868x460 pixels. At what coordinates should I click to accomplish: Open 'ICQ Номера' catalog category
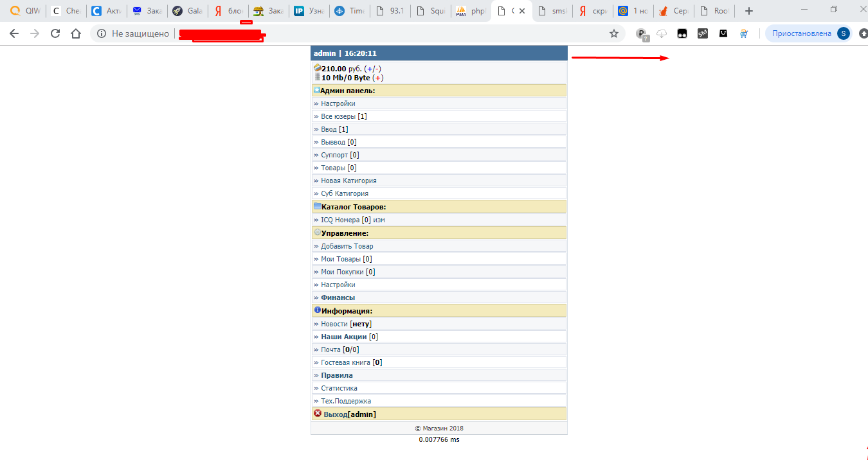(x=339, y=220)
